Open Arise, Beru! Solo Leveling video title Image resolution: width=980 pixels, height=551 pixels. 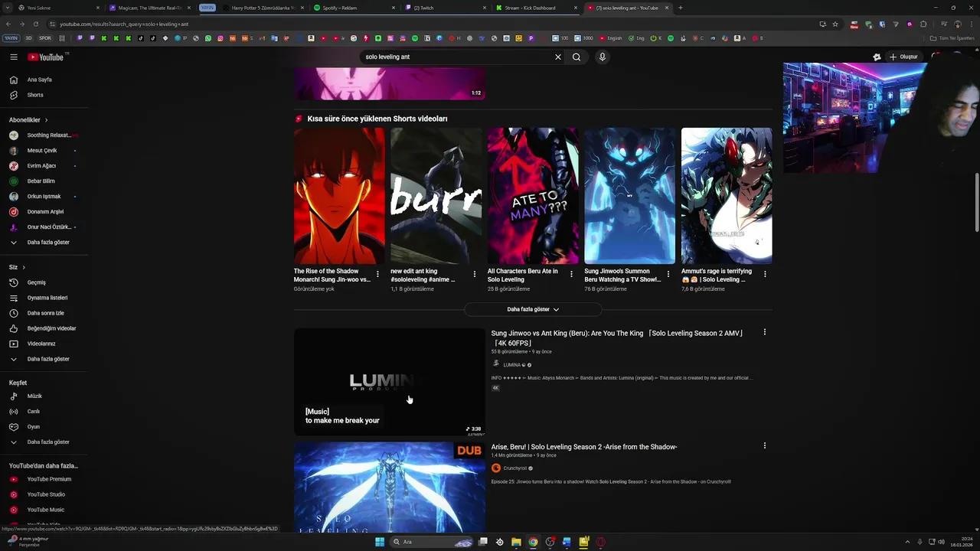[584, 447]
